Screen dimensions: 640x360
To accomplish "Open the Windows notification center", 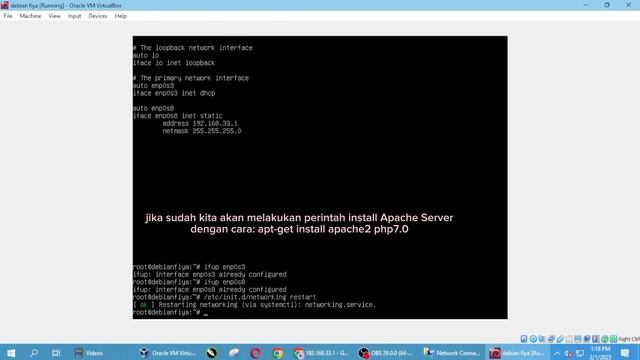I will [x=625, y=353].
